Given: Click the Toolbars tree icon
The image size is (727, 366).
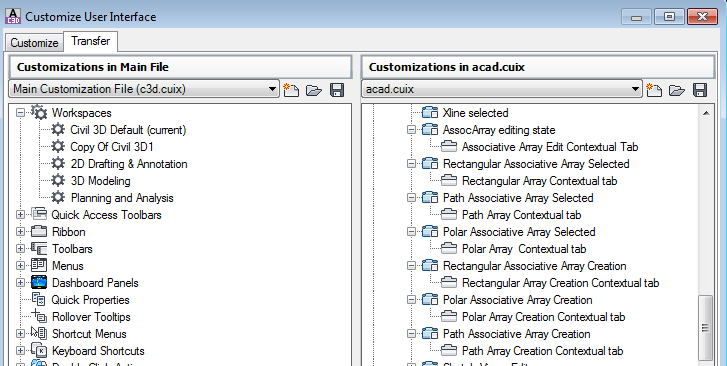Looking at the screenshot, I should [39, 249].
